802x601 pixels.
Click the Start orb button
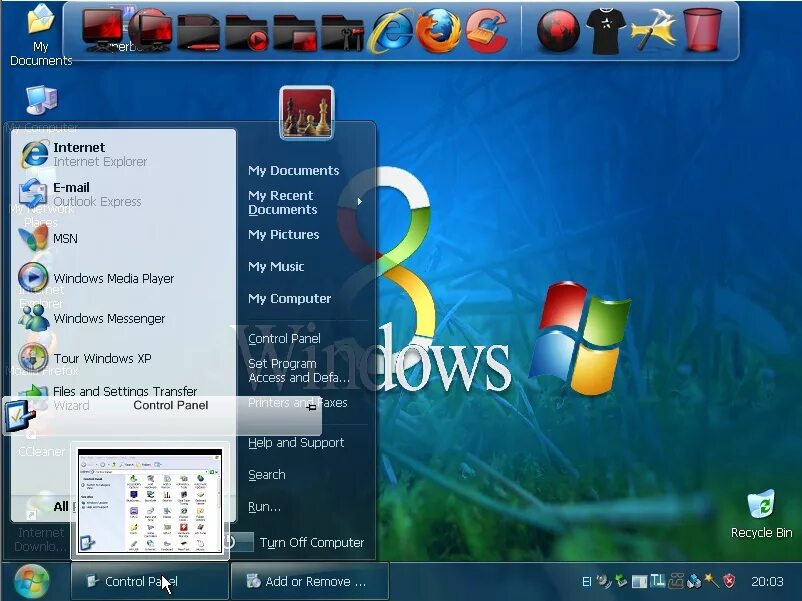(x=32, y=582)
